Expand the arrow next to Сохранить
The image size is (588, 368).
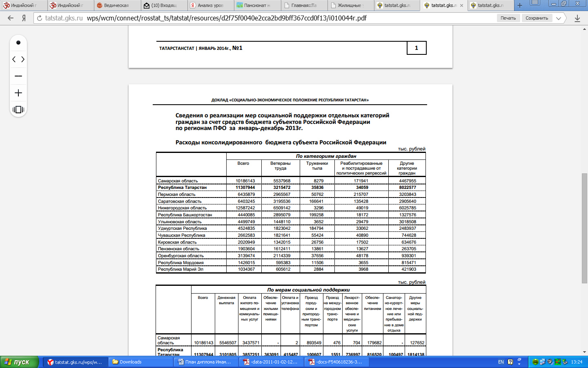point(559,18)
